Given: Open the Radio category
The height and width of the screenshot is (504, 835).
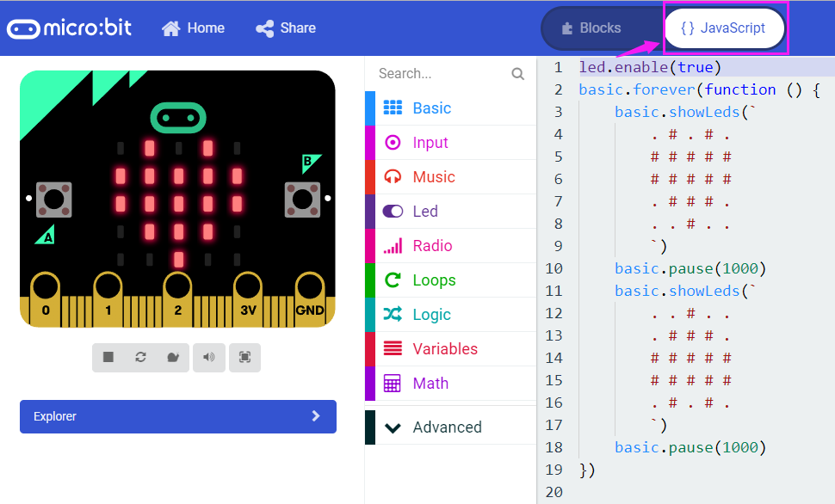Looking at the screenshot, I should pos(450,246).
